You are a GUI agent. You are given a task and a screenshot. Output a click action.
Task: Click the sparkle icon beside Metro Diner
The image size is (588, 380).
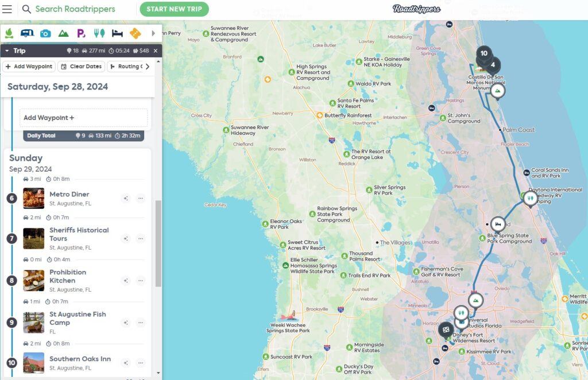point(126,198)
